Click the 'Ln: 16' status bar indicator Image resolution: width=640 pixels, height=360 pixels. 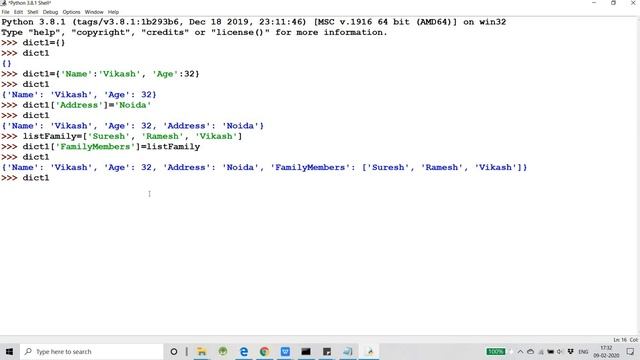(x=620, y=340)
